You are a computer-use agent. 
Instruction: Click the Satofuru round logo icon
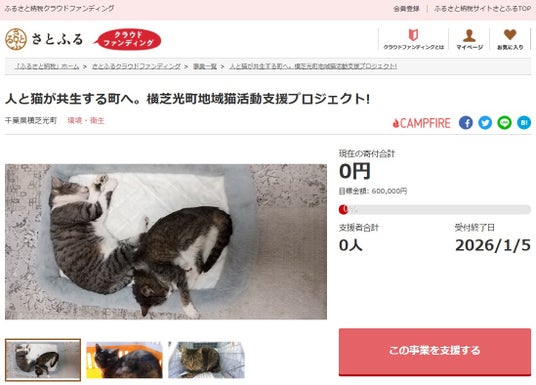pos(16,39)
